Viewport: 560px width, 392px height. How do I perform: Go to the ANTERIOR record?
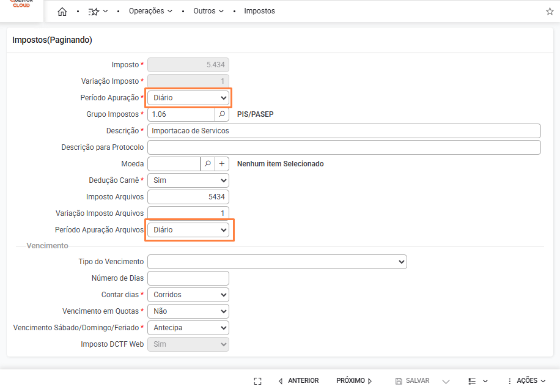tap(298, 381)
